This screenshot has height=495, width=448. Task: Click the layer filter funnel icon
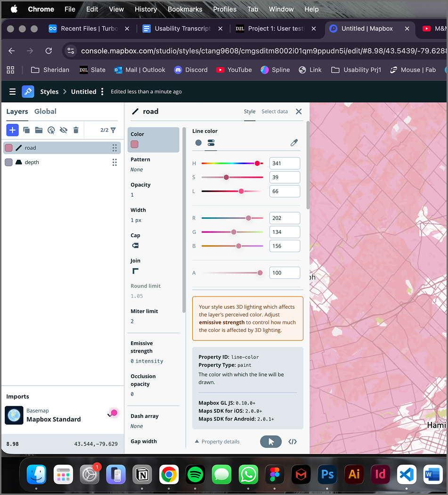(x=113, y=130)
